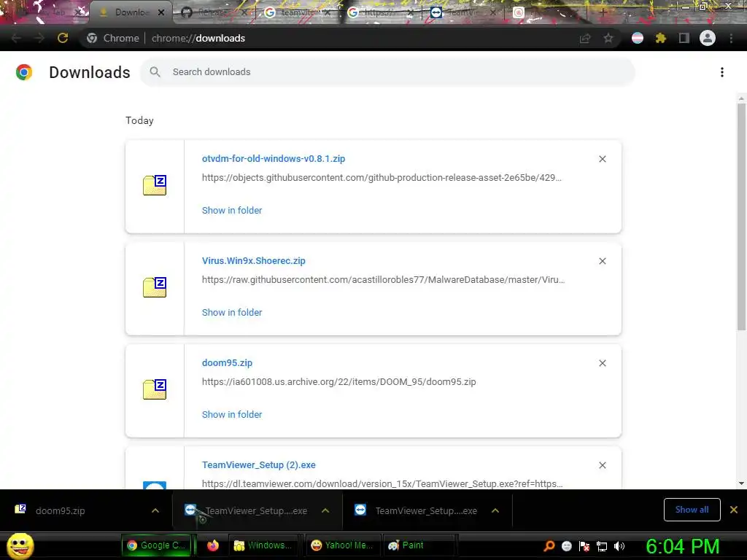Open the Downloads page three-dot menu

[721, 72]
